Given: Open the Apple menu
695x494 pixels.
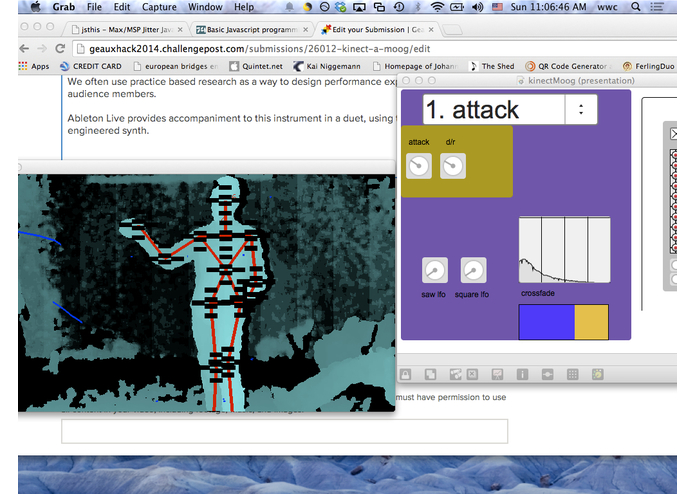Looking at the screenshot, I should 35,7.
